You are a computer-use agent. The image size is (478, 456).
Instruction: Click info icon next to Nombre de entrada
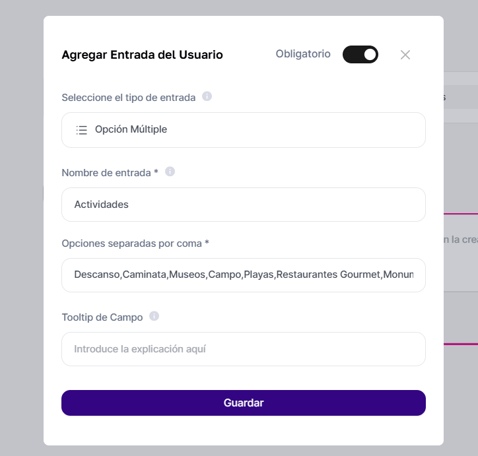170,172
